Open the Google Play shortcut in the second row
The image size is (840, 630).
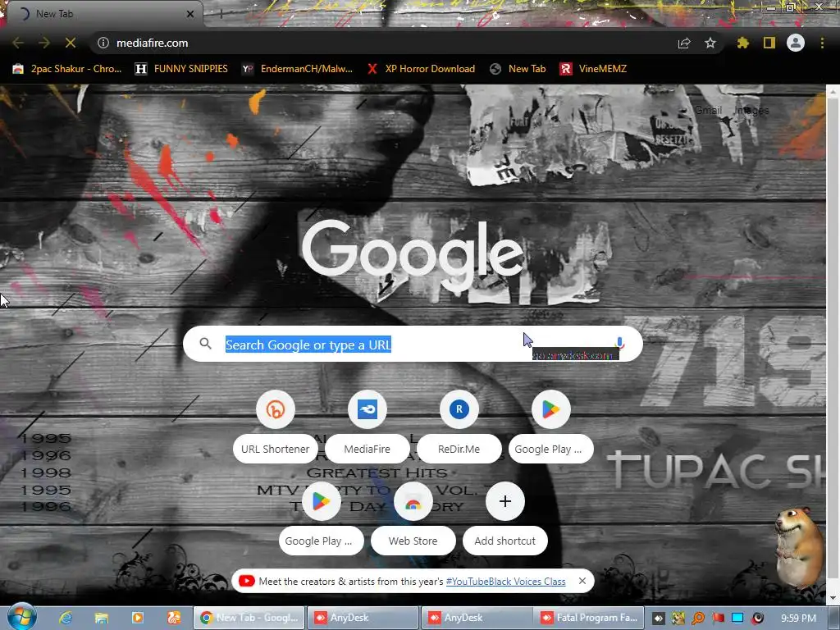(321, 518)
